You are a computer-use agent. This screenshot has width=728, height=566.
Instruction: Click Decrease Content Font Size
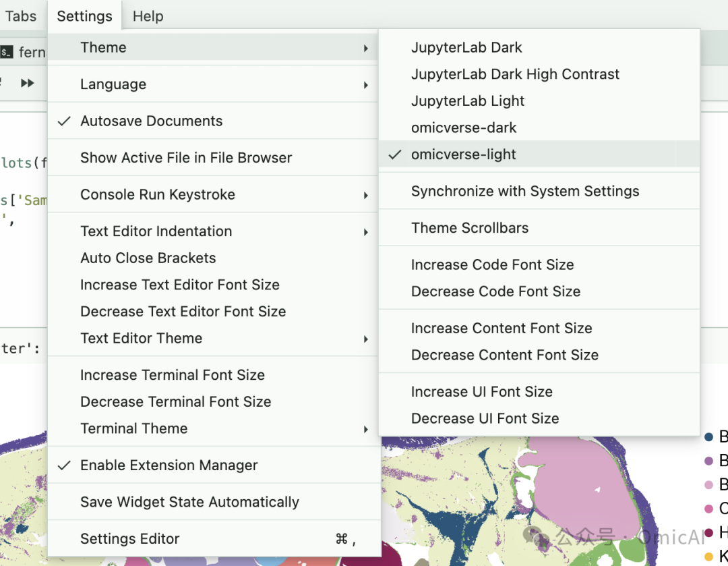point(539,355)
